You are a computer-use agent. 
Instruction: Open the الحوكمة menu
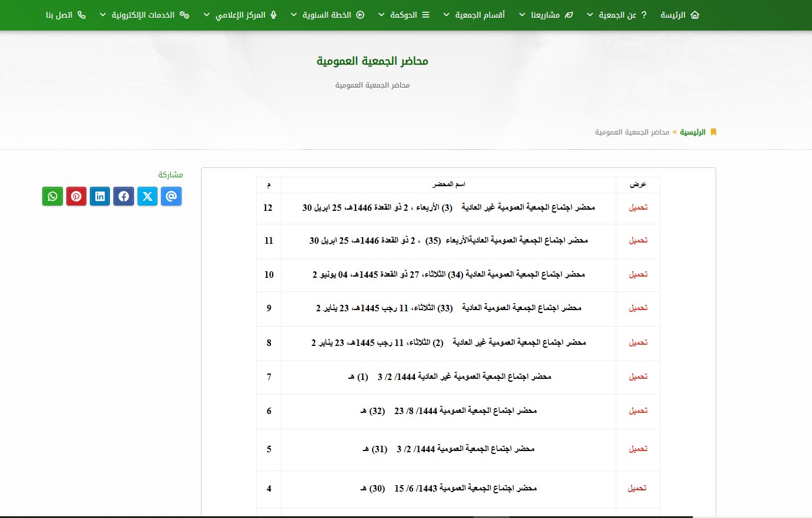404,15
